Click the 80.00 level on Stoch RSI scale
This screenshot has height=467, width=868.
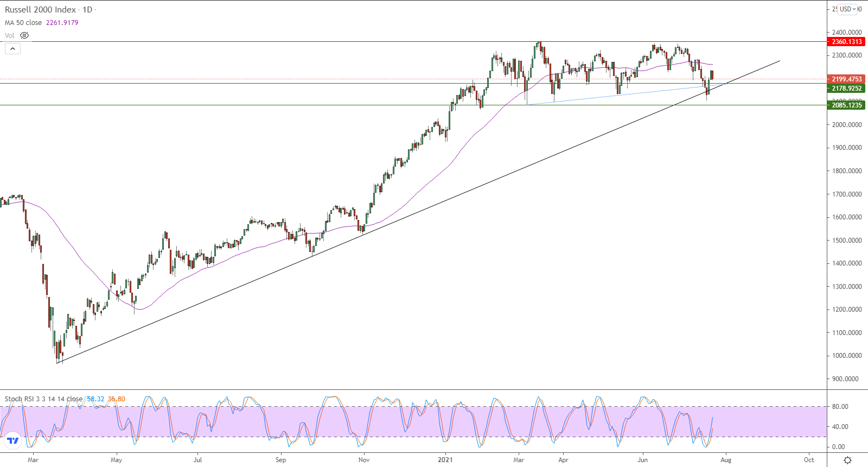coord(840,407)
